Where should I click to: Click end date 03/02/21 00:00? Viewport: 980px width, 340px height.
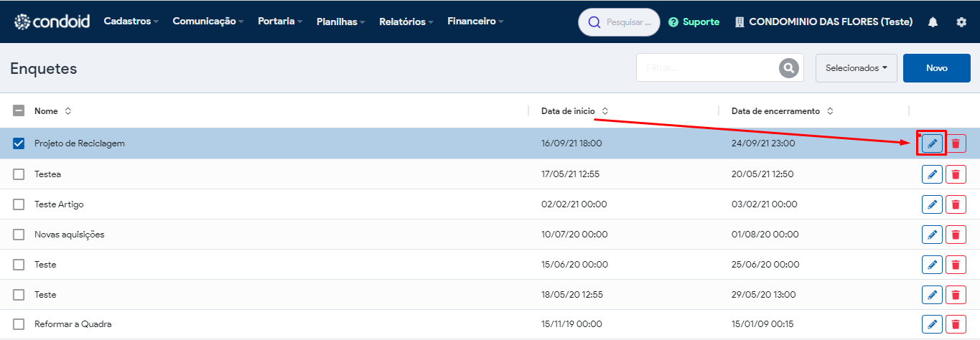tap(764, 204)
